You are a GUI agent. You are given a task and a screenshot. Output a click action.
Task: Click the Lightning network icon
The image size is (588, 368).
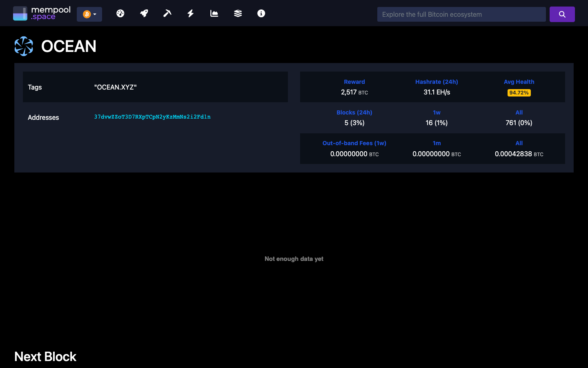(190, 13)
